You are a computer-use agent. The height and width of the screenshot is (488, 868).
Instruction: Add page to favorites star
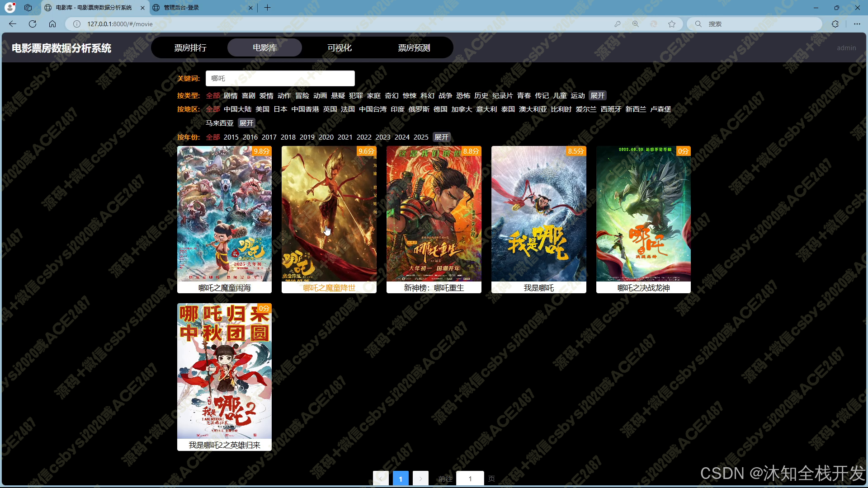(672, 24)
